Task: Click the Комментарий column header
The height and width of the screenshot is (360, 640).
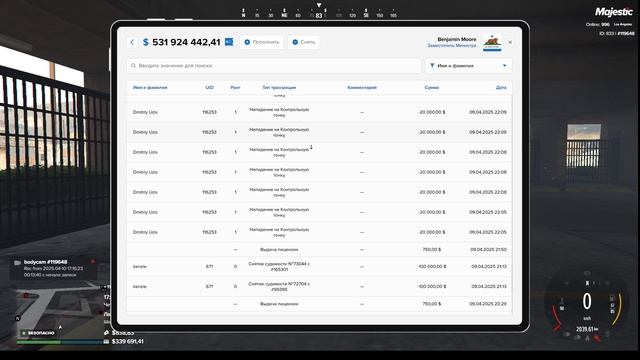Action: point(362,87)
